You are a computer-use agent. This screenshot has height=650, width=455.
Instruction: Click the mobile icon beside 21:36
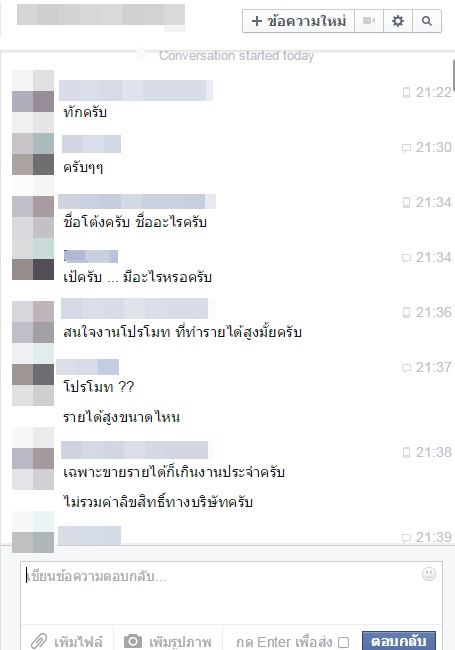(407, 313)
